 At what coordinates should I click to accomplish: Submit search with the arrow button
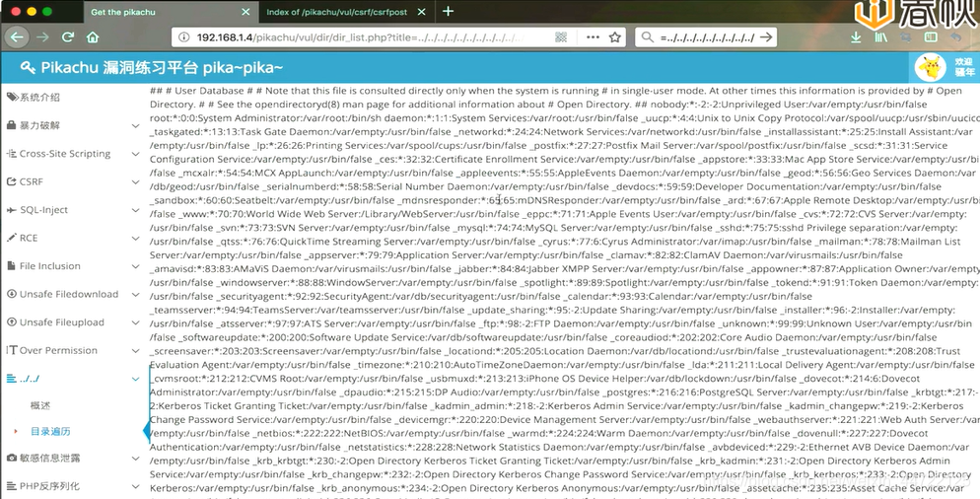766,37
